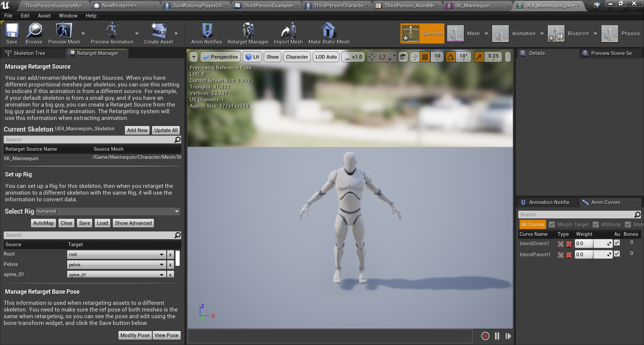Image resolution: width=644 pixels, height=345 pixels.
Task: Switch to Mesh editor mode
Action: 464,33
